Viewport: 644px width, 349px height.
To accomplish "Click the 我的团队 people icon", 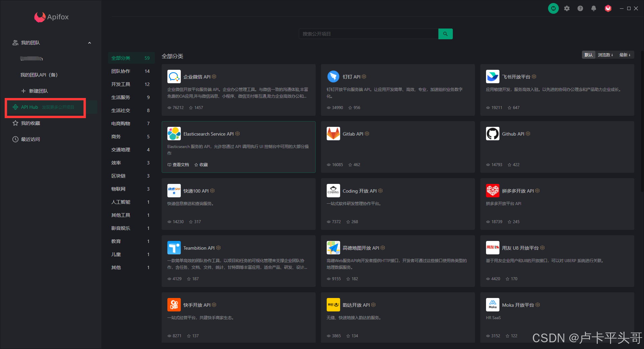I will [x=15, y=43].
